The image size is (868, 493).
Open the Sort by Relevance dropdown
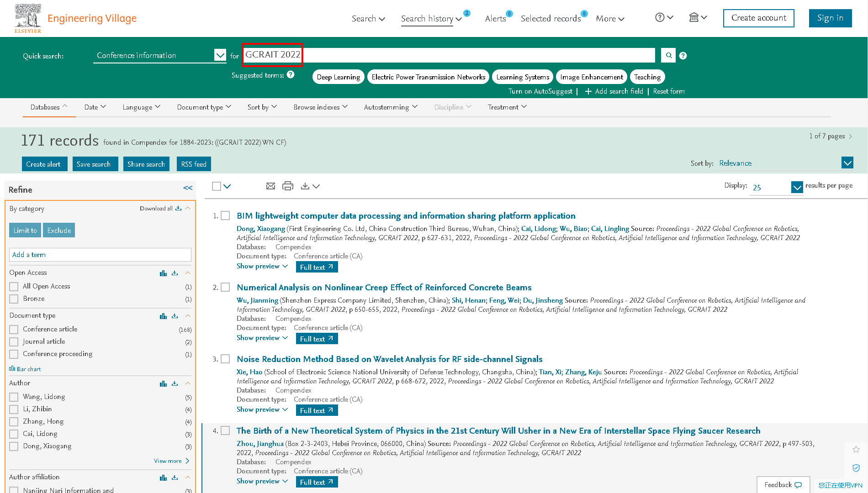click(x=847, y=163)
